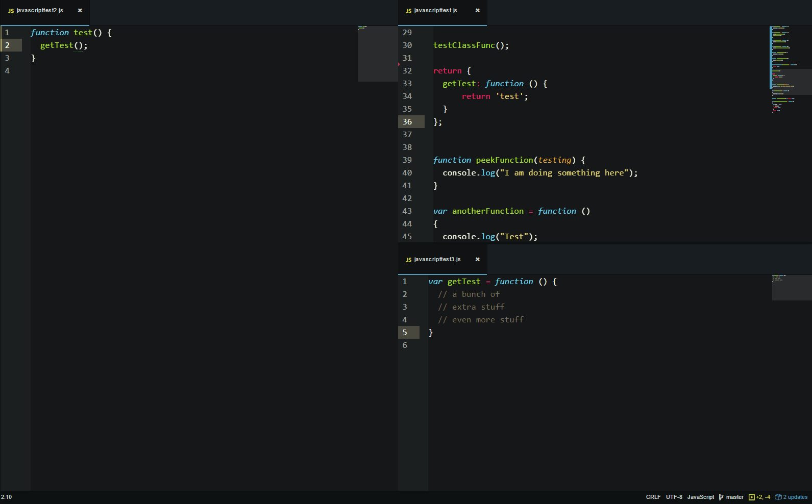Open the 2 updates link
This screenshot has width=812, height=504.
point(795,497)
